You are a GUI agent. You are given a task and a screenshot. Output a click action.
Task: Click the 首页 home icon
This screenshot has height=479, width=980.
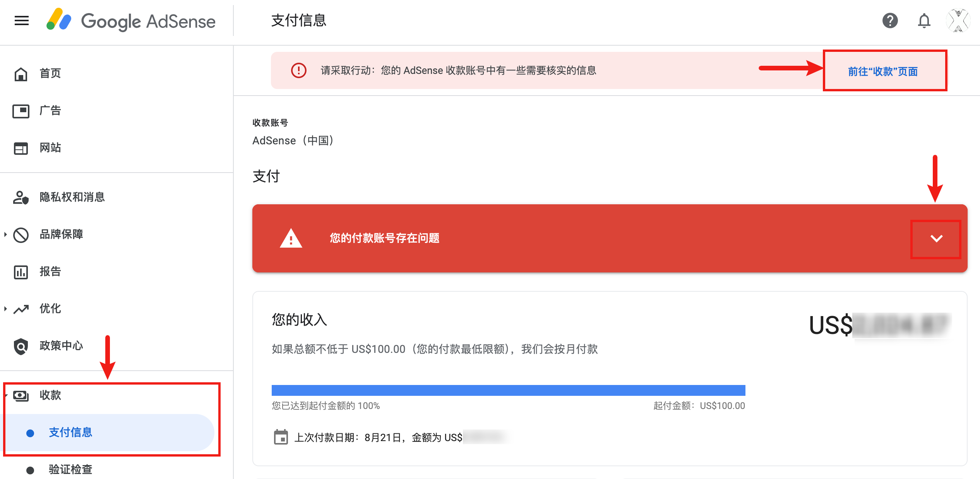(x=21, y=74)
